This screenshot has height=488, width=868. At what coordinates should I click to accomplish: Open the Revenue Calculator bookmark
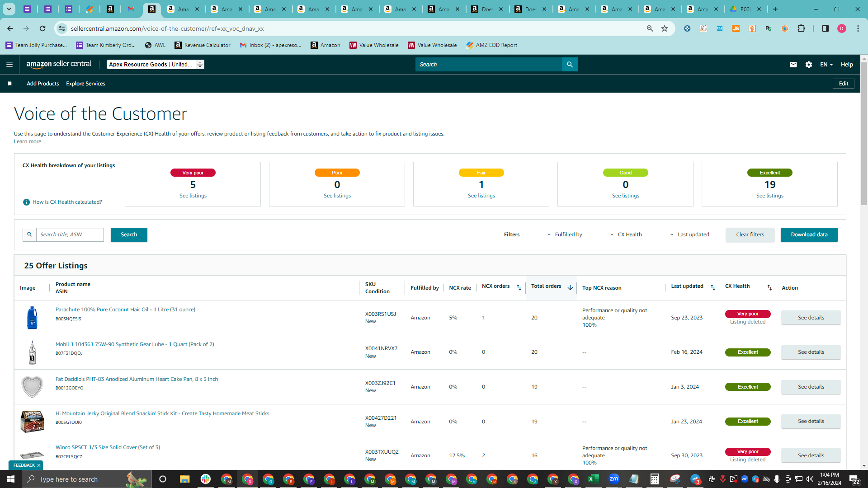point(203,45)
